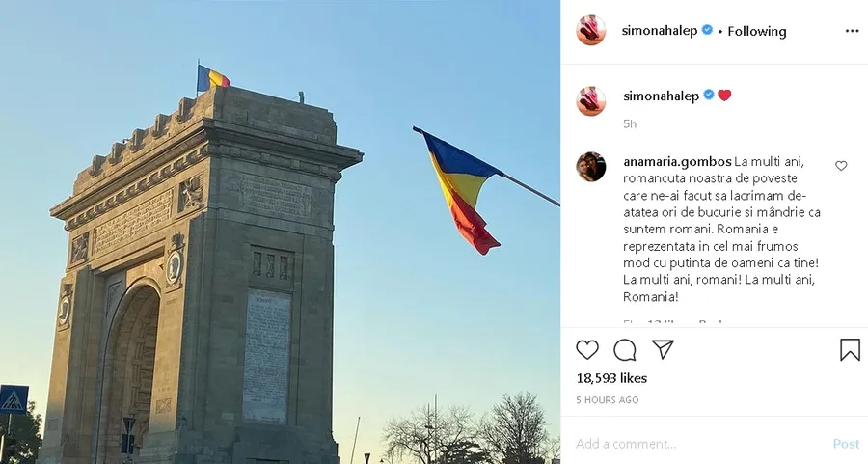Toggle the Following button
This screenshot has height=464, width=868.
coord(757,32)
